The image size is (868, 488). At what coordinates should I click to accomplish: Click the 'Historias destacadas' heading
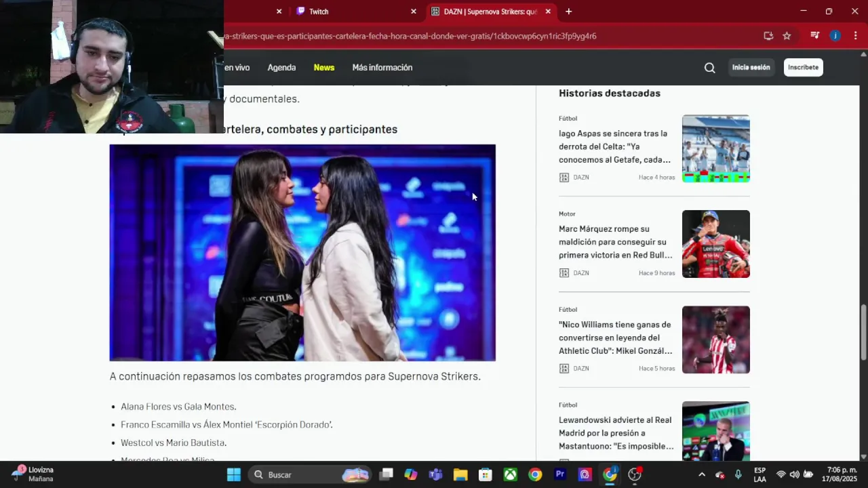(610, 94)
